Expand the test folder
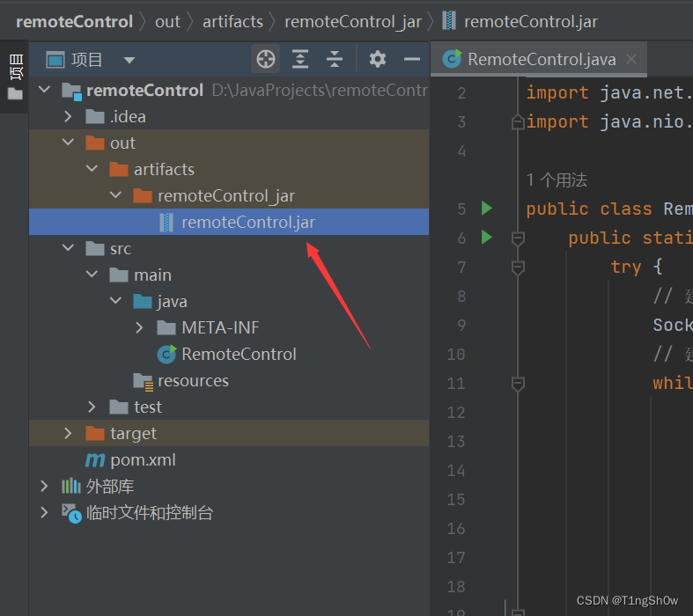Screen dimensions: 693x616 click(x=92, y=407)
